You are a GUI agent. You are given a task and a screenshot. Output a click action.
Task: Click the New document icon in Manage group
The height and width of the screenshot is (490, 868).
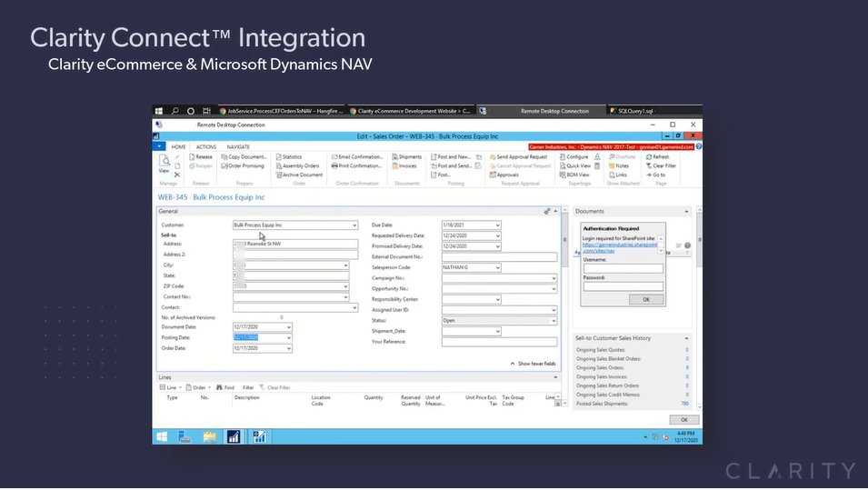[x=177, y=166]
